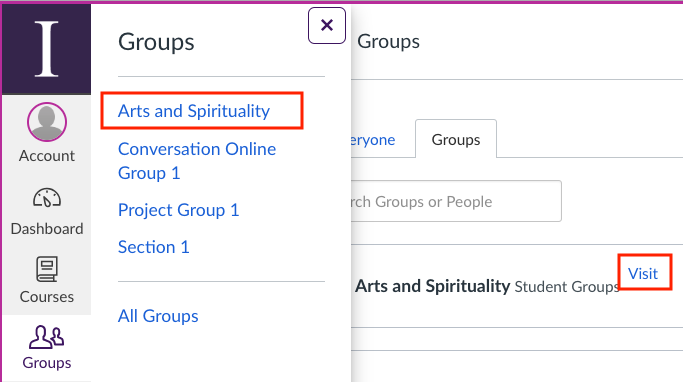
Task: Open the Project Group 1 link
Action: [179, 210]
